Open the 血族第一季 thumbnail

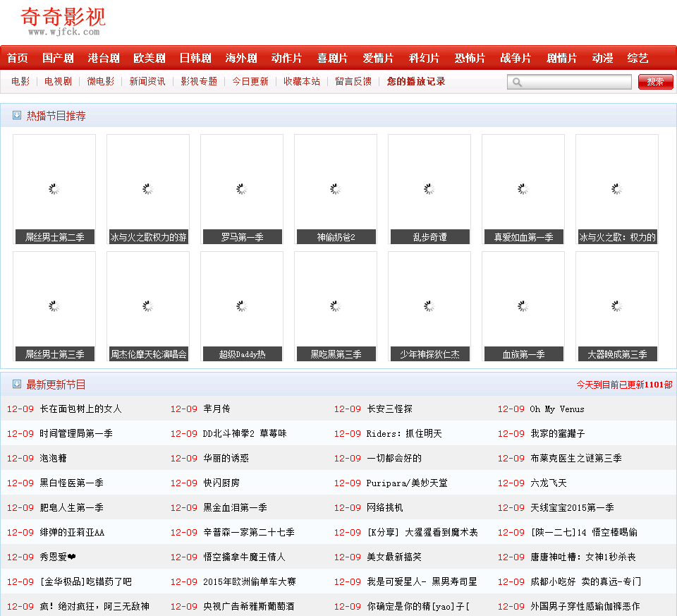[523, 307]
